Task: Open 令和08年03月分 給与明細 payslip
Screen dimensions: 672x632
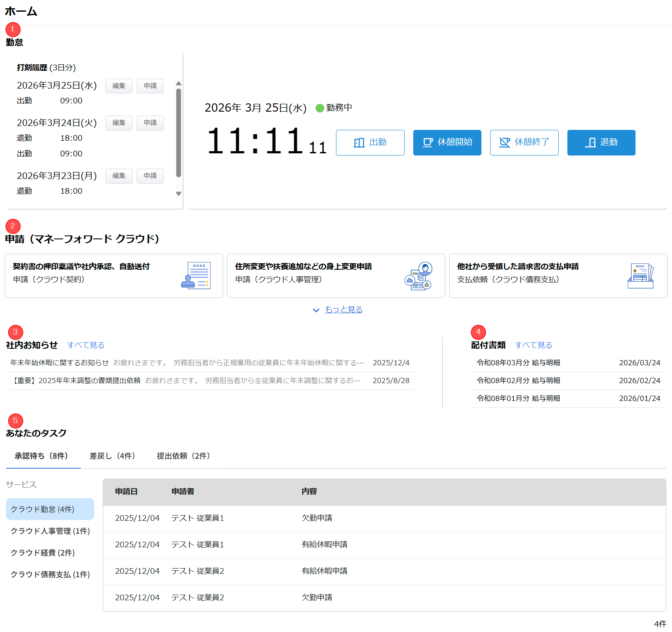Action: [x=518, y=363]
